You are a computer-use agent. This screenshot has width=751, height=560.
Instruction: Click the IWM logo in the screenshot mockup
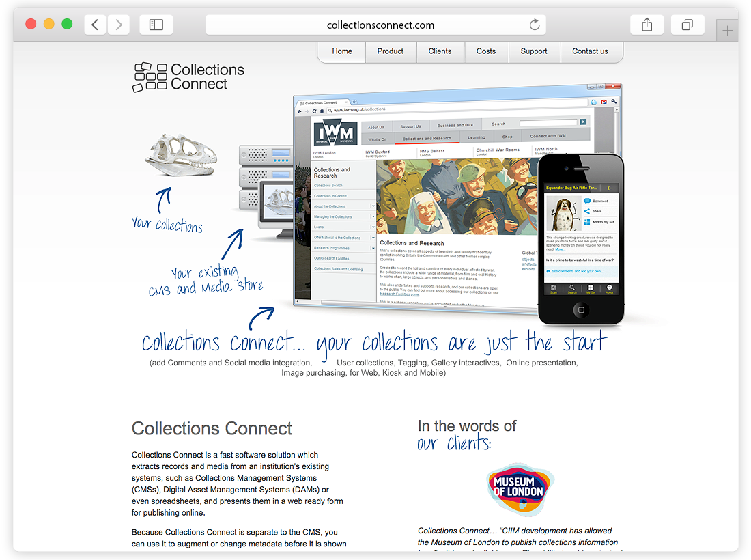point(335,132)
